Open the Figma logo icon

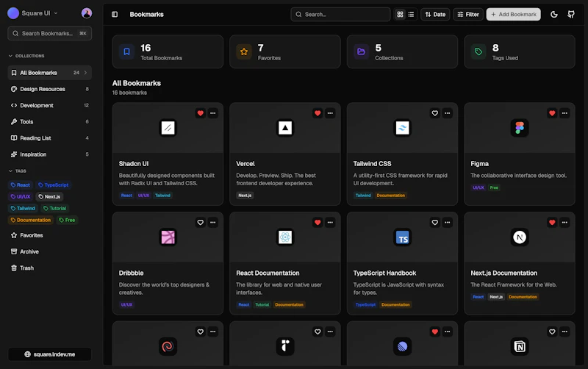tap(520, 128)
